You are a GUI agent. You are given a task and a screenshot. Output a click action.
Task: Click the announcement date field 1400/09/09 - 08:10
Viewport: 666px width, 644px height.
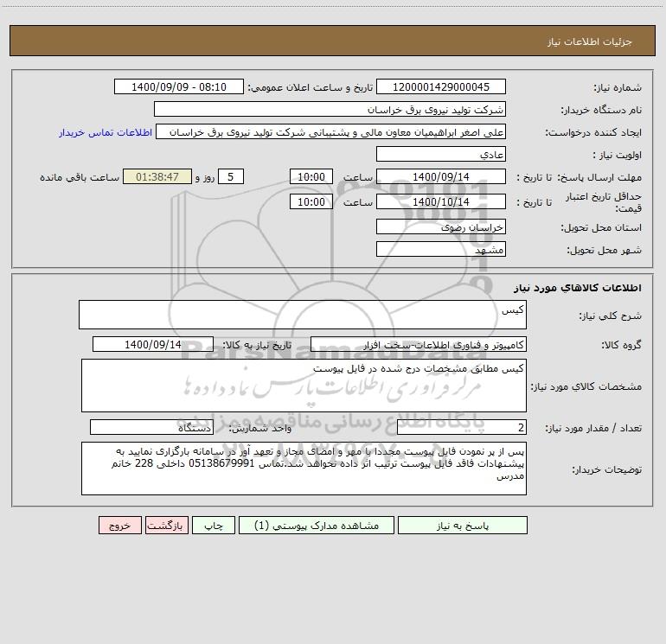pyautogui.click(x=179, y=86)
